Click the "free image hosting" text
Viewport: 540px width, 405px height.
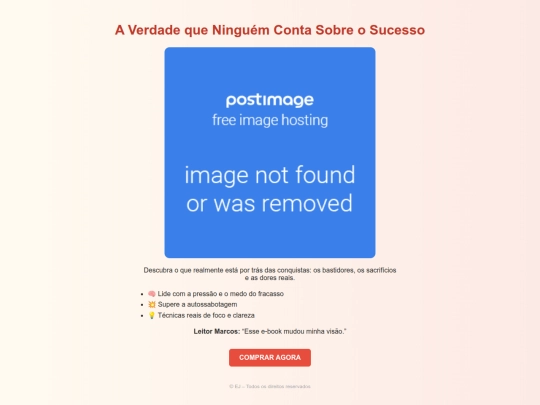tap(270, 120)
